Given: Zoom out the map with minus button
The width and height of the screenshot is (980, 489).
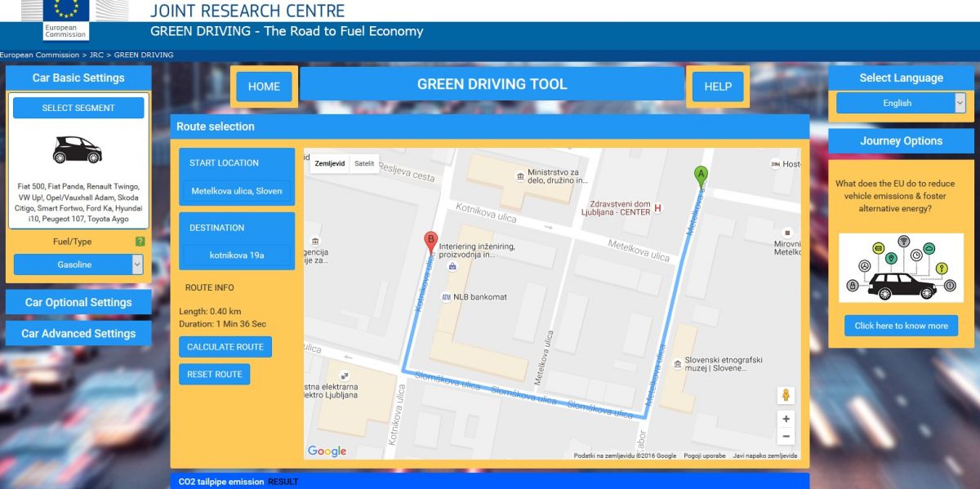Looking at the screenshot, I should click(x=786, y=437).
